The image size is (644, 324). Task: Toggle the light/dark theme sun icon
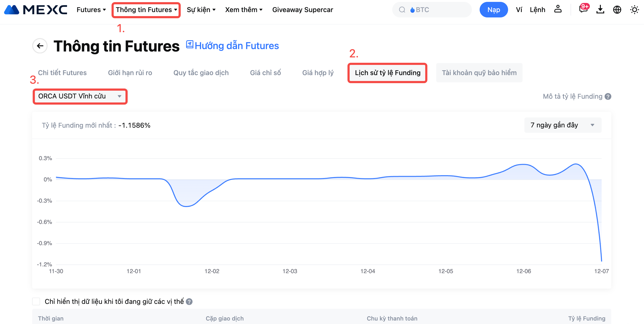[634, 10]
